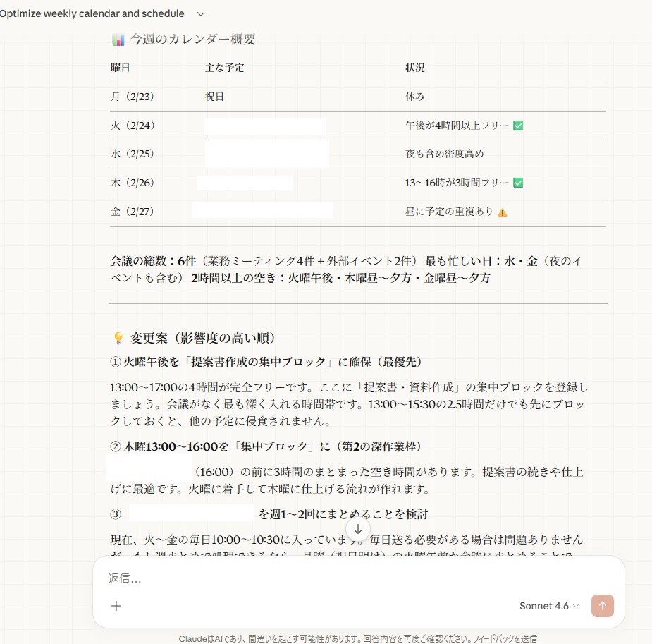This screenshot has height=644, width=652.
Task: Select the 水（2/25） cell
Action: pos(133,154)
